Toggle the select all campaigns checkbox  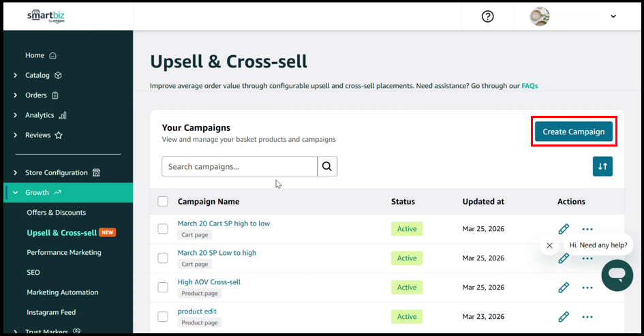163,202
